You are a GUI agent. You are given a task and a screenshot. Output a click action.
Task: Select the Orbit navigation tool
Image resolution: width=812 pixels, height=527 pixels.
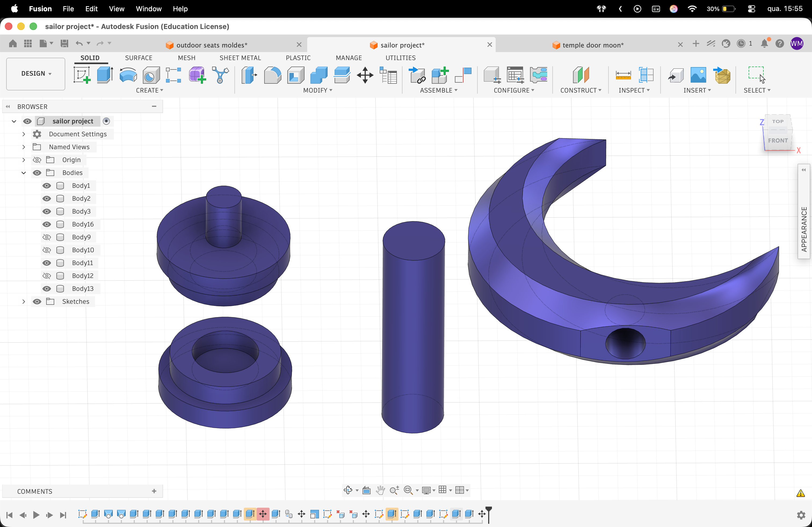(x=348, y=490)
